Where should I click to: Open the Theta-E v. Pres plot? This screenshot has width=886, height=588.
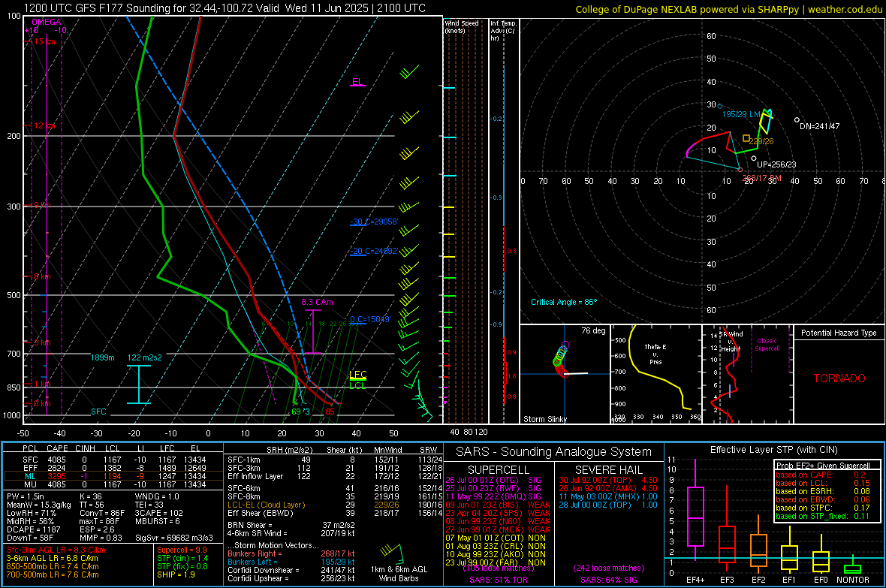click(x=656, y=374)
